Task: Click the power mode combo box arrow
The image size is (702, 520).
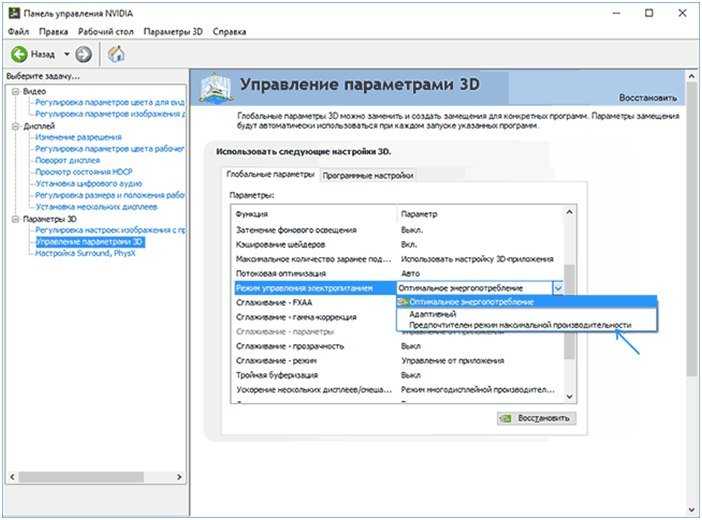Action: (557, 288)
